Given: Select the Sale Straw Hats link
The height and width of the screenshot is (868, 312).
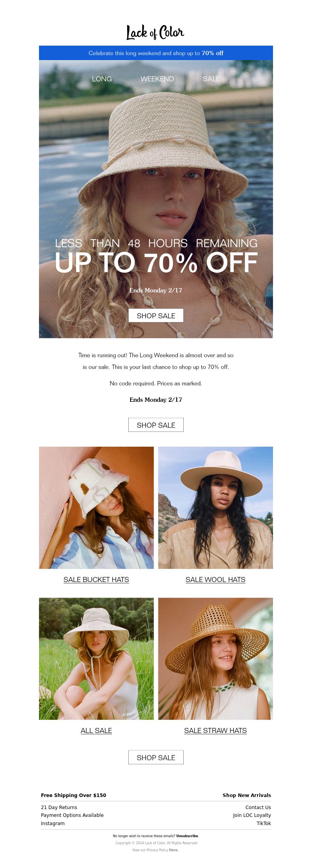Looking at the screenshot, I should (215, 730).
